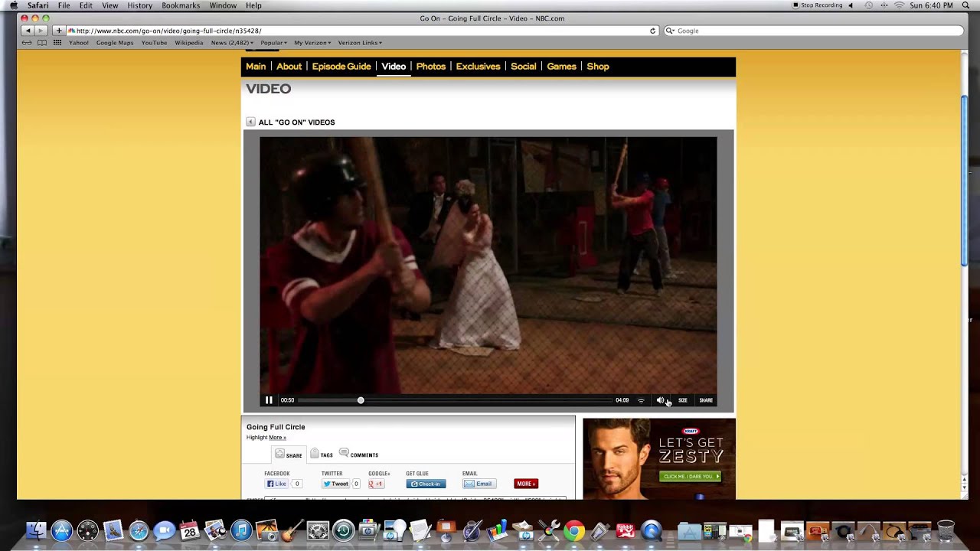Go back to All Go On Videos

[296, 122]
